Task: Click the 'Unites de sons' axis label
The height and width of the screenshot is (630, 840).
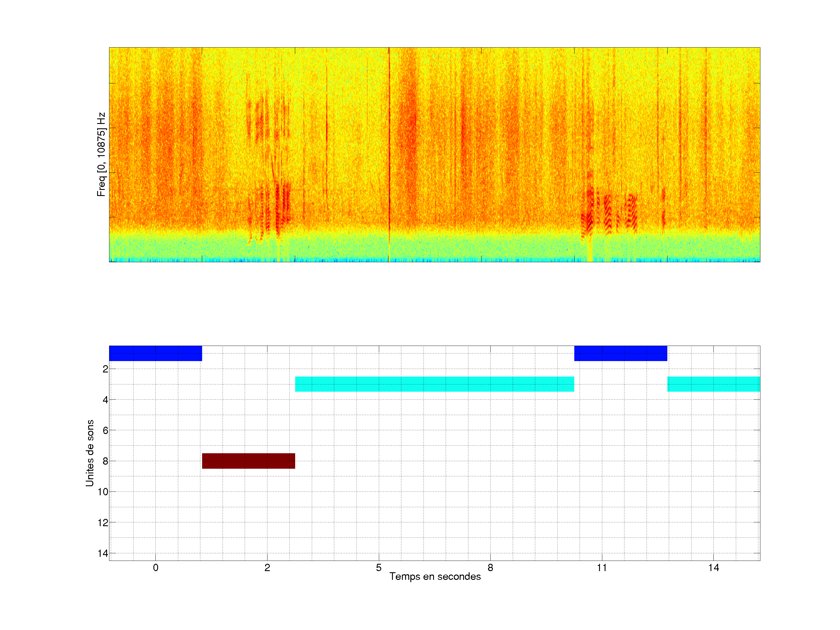Action: click(90, 453)
